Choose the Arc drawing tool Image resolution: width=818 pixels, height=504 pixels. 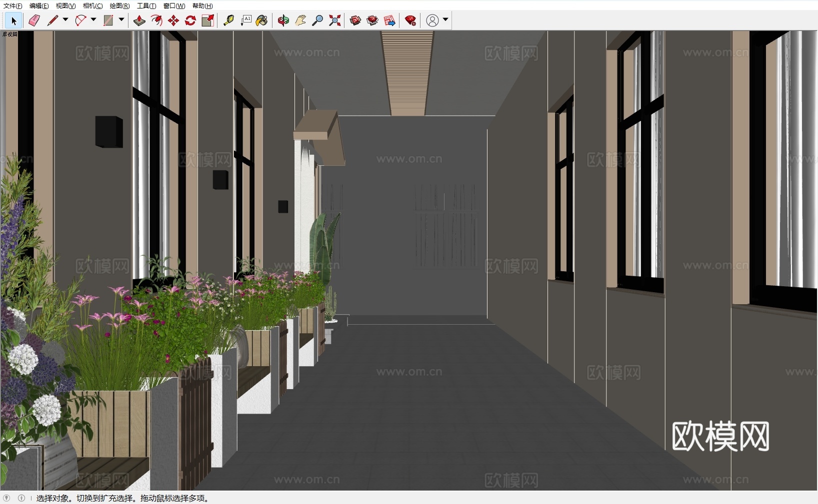click(x=80, y=20)
